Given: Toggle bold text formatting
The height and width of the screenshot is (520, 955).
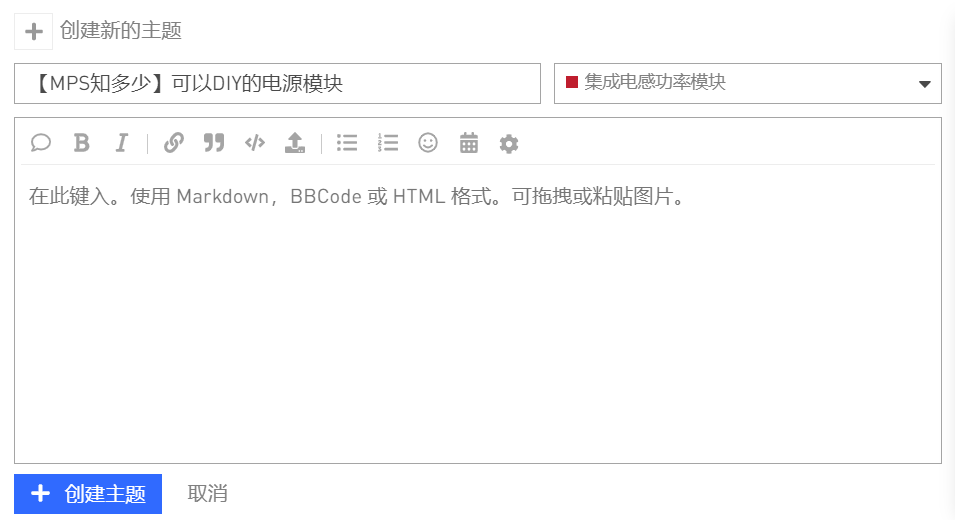Looking at the screenshot, I should point(82,143).
